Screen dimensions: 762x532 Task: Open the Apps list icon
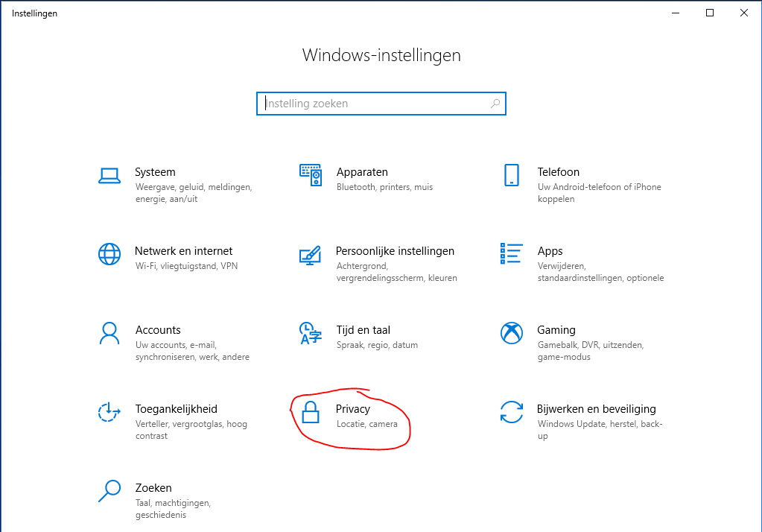pyautogui.click(x=512, y=254)
